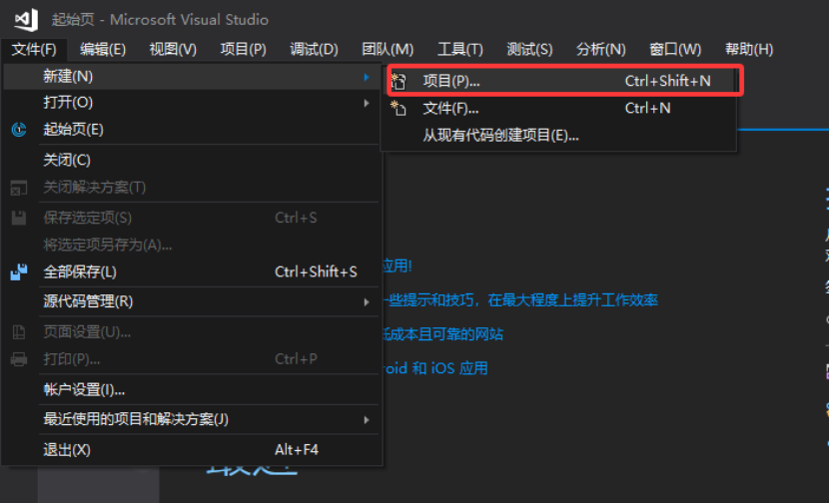Screen dimensions: 829x504
Task: Select 保存选定项(S) menu entry
Action: click(192, 218)
